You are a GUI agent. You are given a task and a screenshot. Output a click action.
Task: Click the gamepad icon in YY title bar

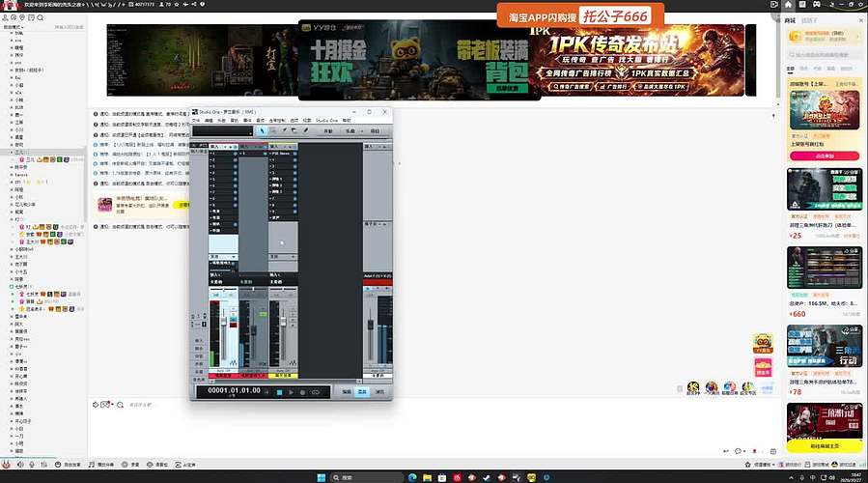pyautogui.click(x=817, y=5)
